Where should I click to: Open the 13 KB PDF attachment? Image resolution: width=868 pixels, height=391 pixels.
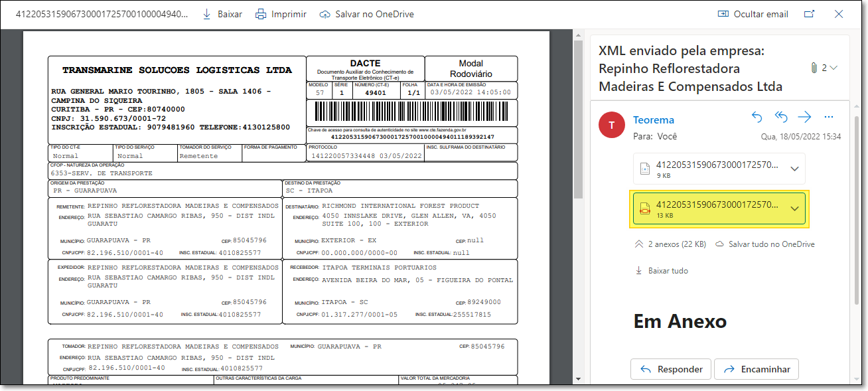719,208
